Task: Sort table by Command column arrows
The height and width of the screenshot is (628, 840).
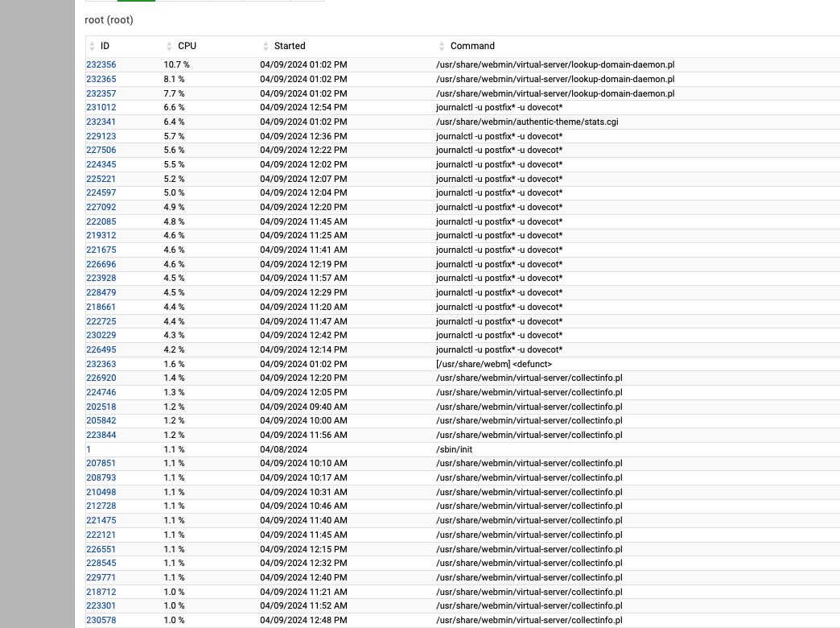Action: [x=442, y=47]
